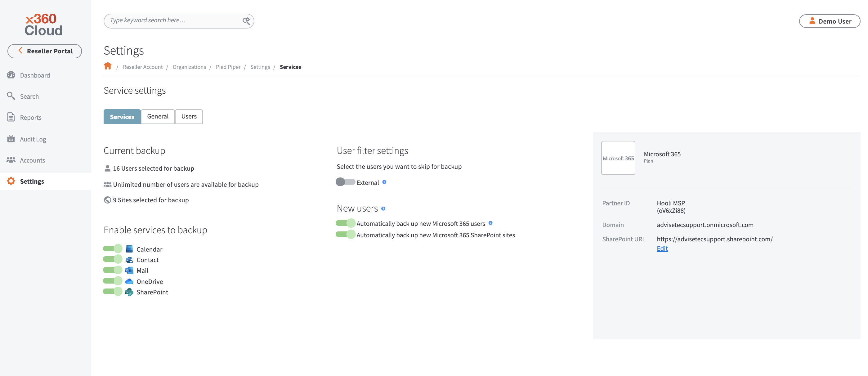Switch to the General tab

coord(157,116)
